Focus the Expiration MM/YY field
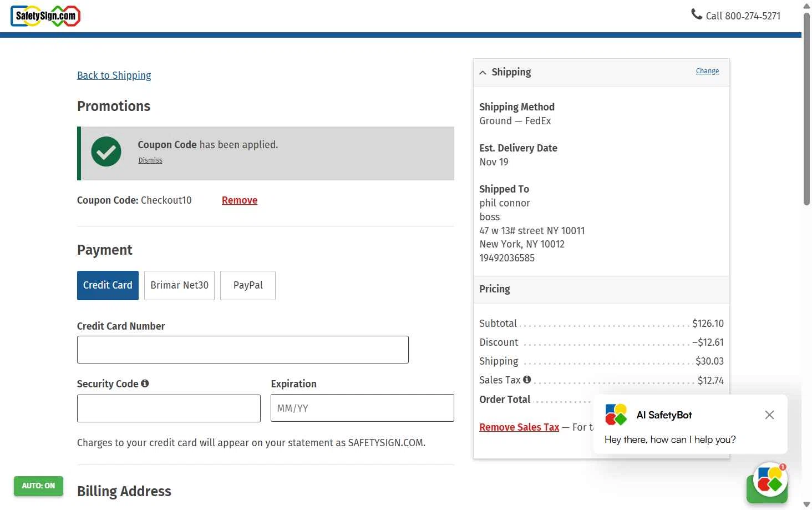Viewport: 812px width, 510px height. pos(362,408)
